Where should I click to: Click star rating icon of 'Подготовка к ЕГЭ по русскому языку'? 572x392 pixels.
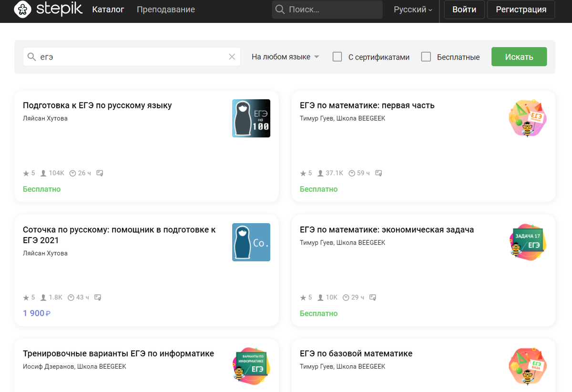(26, 173)
